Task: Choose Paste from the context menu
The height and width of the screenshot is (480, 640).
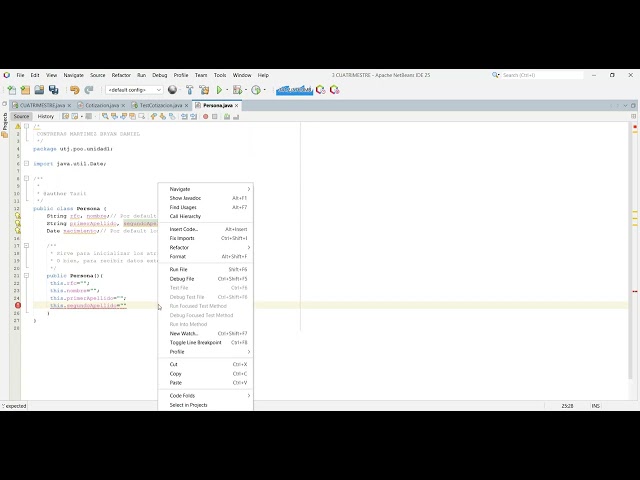Action: 205,383
